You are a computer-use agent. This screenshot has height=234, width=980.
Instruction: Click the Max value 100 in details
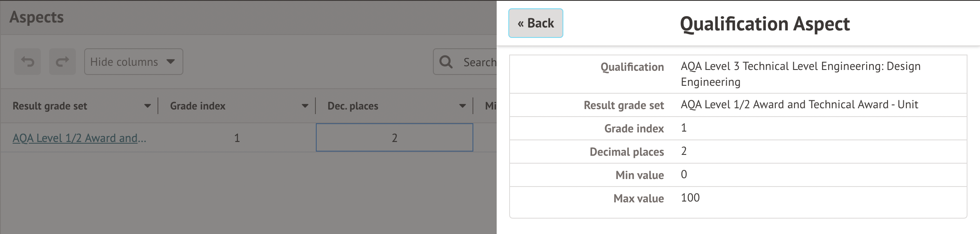pos(690,198)
